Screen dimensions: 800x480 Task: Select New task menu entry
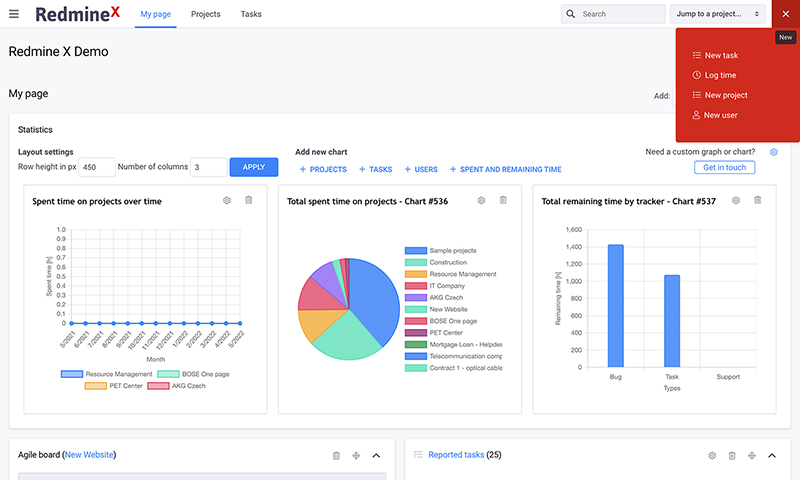point(721,55)
